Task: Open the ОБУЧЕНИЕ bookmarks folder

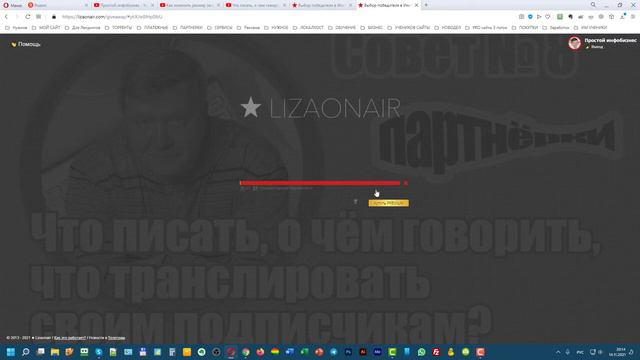Action: click(x=342, y=28)
